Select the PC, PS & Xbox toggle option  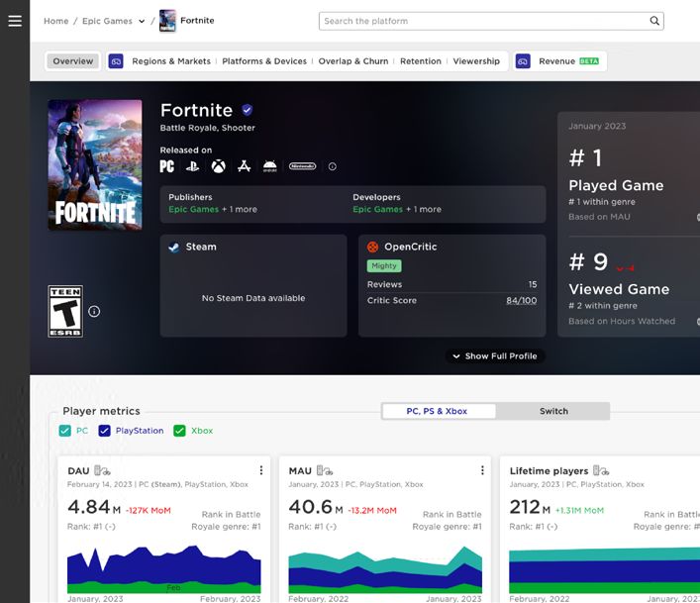click(439, 411)
